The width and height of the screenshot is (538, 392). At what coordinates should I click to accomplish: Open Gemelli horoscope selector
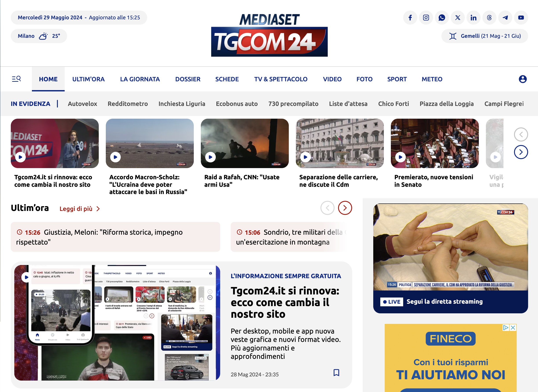click(x=485, y=36)
